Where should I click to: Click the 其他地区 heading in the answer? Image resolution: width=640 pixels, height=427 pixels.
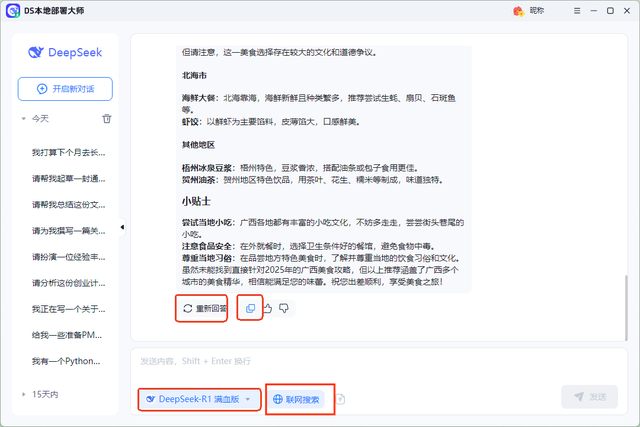click(198, 145)
